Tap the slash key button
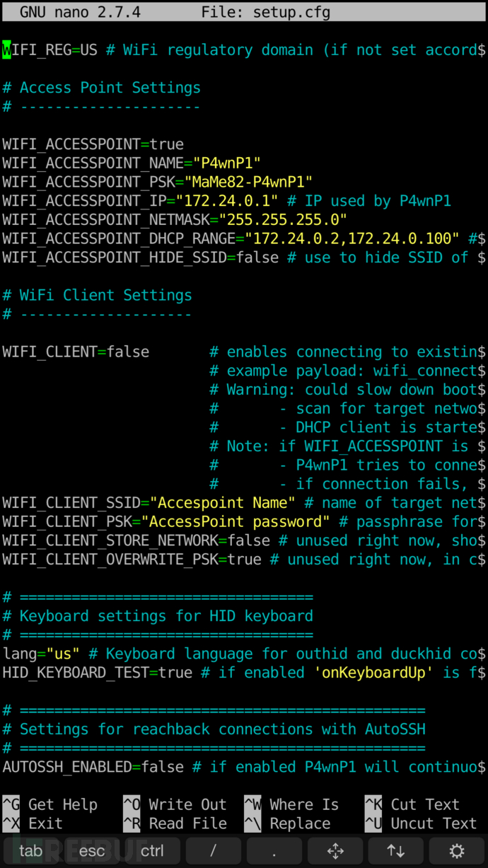 tap(213, 850)
